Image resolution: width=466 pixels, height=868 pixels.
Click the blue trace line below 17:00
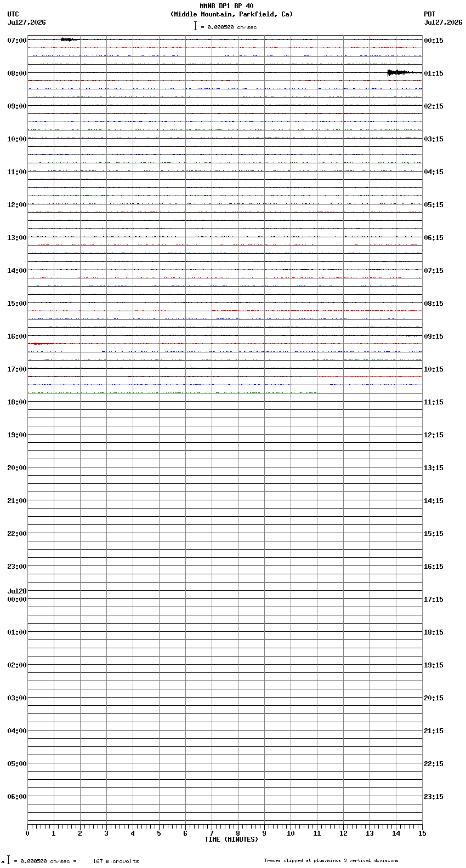pos(225,385)
